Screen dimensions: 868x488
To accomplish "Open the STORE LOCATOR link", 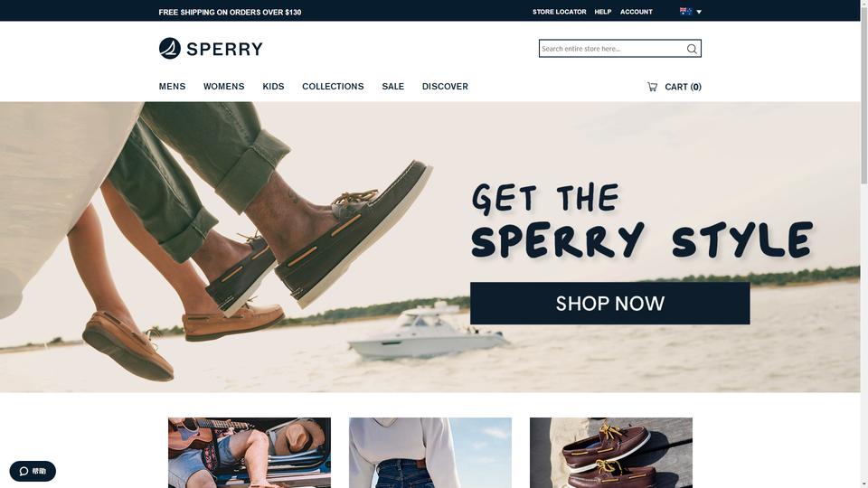I will pyautogui.click(x=559, y=12).
